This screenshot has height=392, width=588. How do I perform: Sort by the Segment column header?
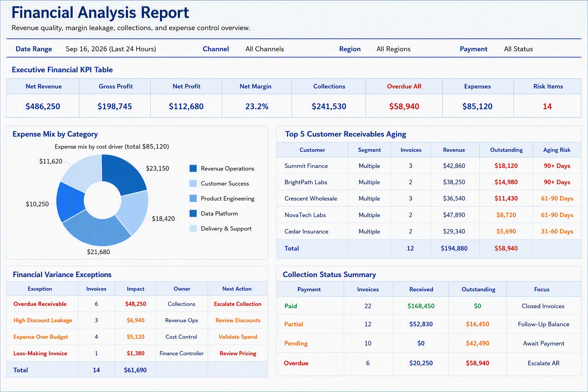pos(369,150)
